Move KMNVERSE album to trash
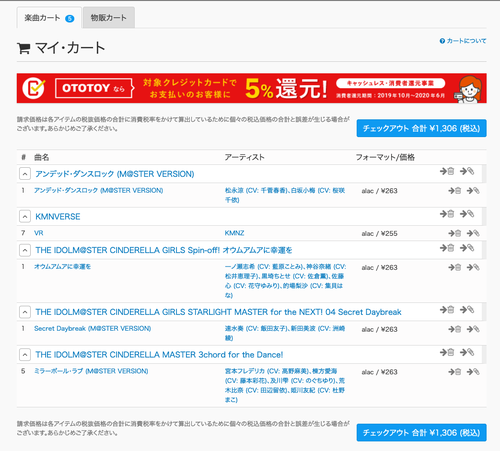Viewport: 500px width, 451px height. pos(447,214)
